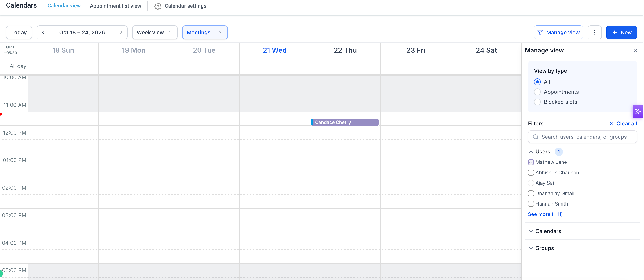Select the Blocked slots radio button
The width and height of the screenshot is (644, 280).
tap(537, 102)
